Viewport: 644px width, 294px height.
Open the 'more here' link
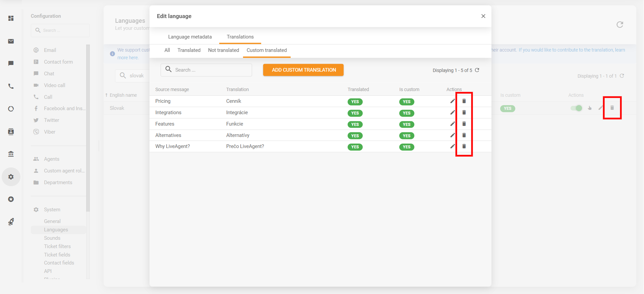click(128, 58)
